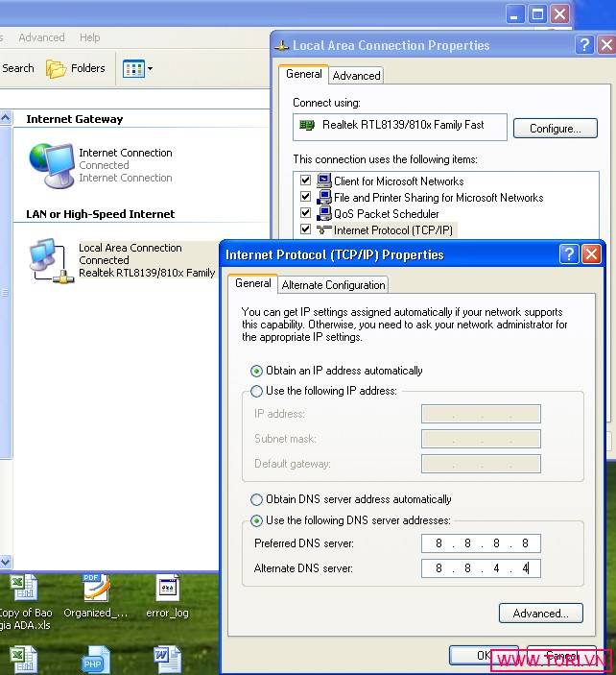Click the Local Area Connection Properties title icon

[x=282, y=46]
